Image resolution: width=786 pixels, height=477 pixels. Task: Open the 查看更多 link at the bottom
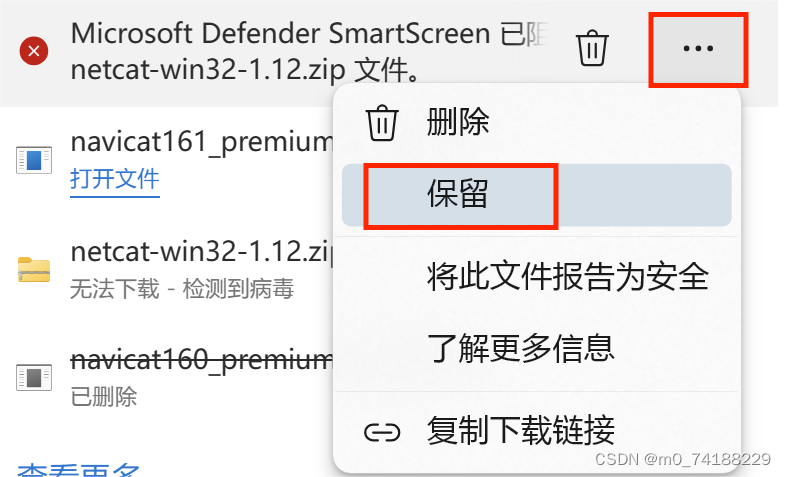79,469
